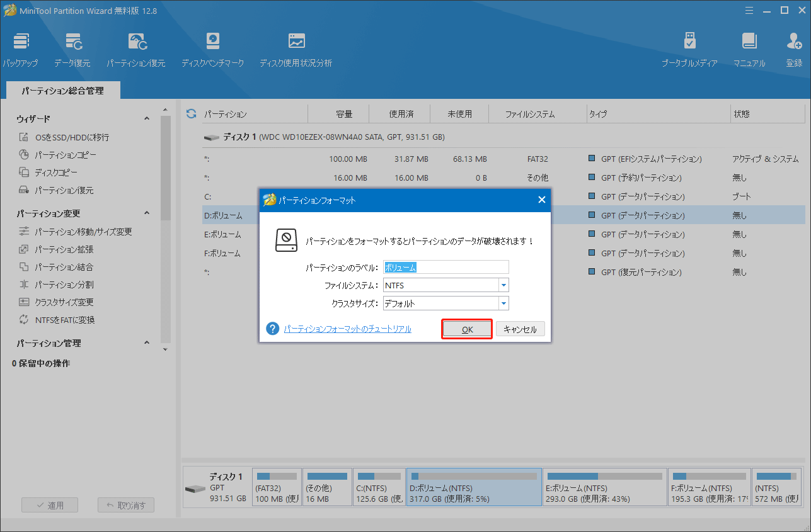Open ディスク使用状況分析
This screenshot has width=811, height=532.
[x=296, y=50]
